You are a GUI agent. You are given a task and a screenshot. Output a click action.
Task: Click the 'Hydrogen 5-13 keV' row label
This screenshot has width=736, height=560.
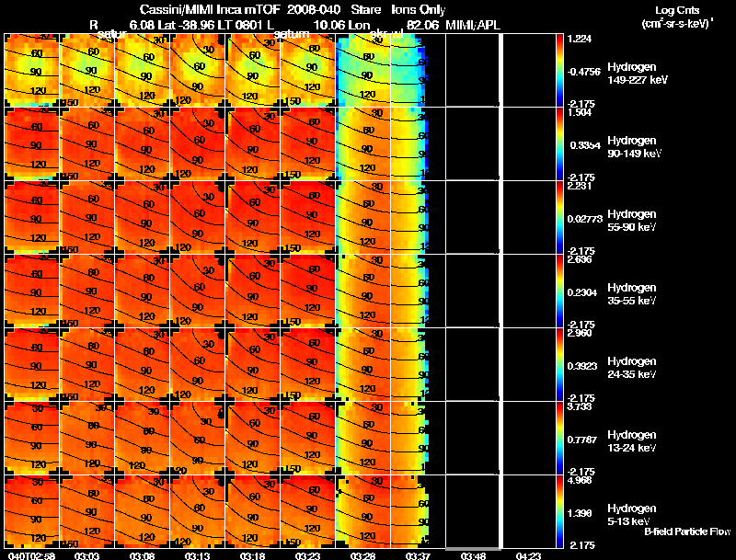(632, 515)
